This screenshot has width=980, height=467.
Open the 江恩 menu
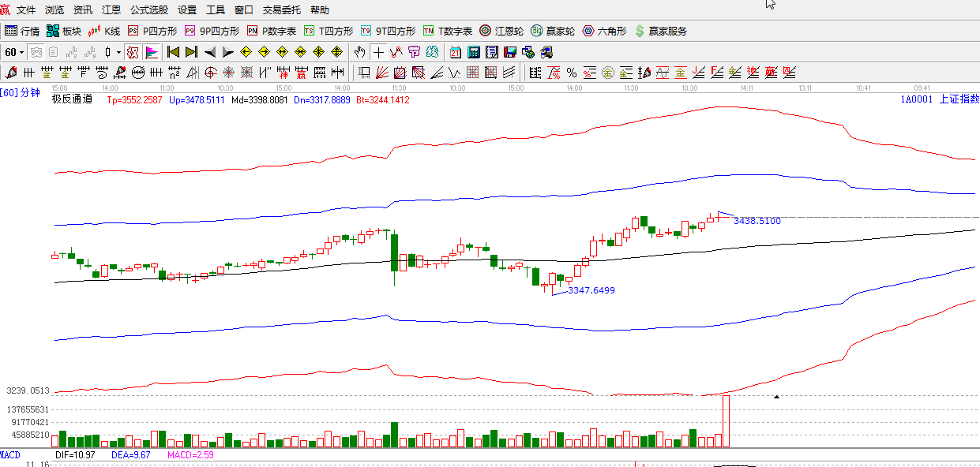pyautogui.click(x=111, y=10)
